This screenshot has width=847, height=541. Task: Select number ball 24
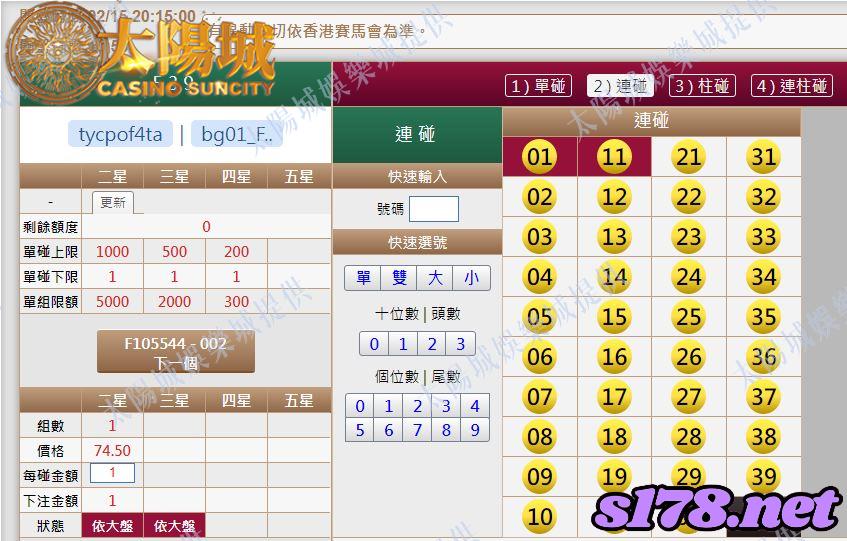tap(689, 277)
